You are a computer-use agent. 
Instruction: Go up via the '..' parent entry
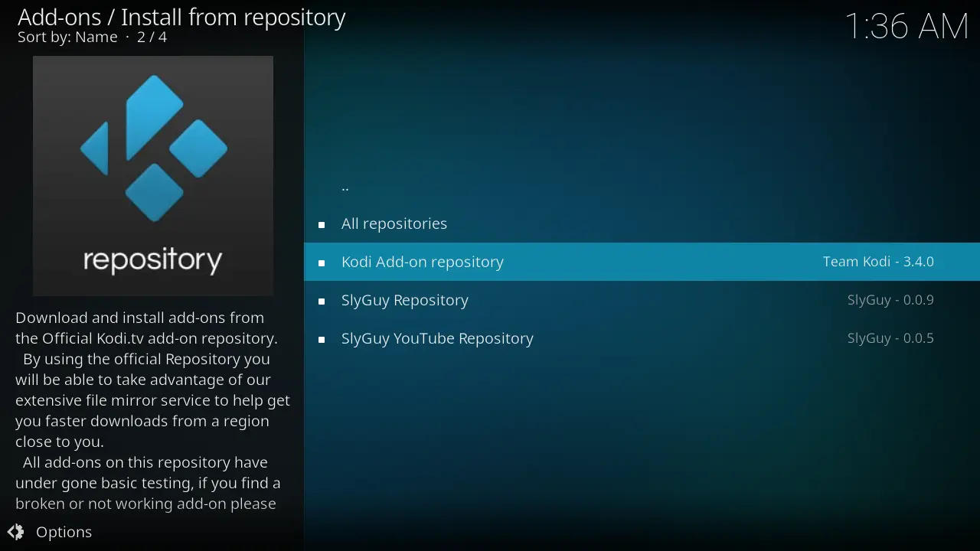[x=642, y=185]
